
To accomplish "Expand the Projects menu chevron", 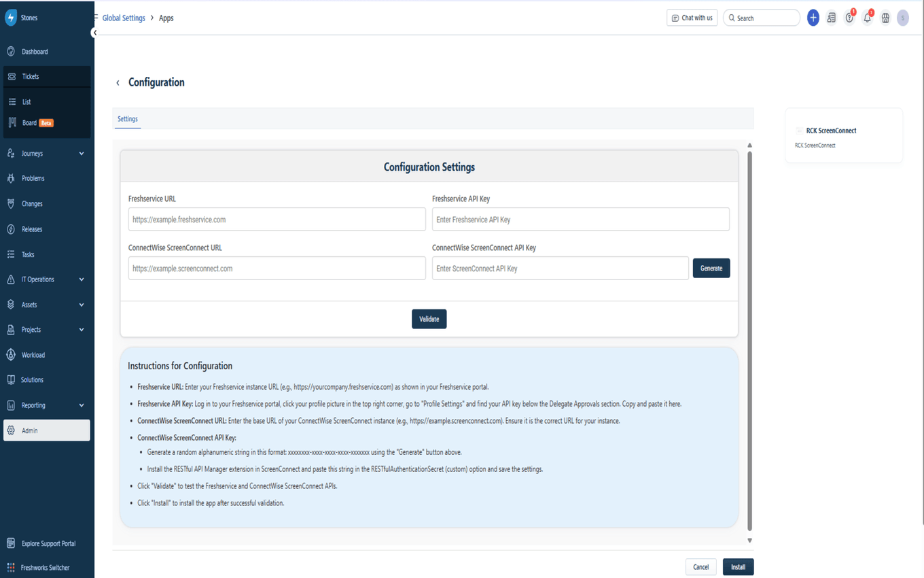I will click(x=82, y=330).
